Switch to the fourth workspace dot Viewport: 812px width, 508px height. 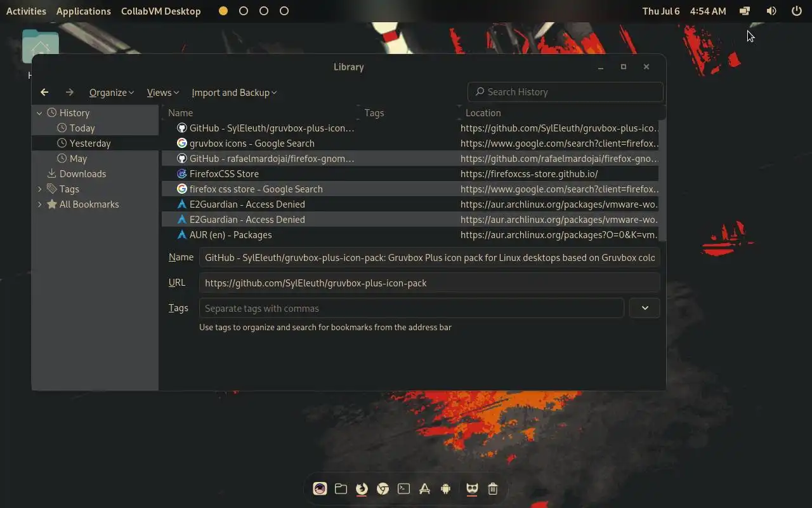(x=284, y=11)
